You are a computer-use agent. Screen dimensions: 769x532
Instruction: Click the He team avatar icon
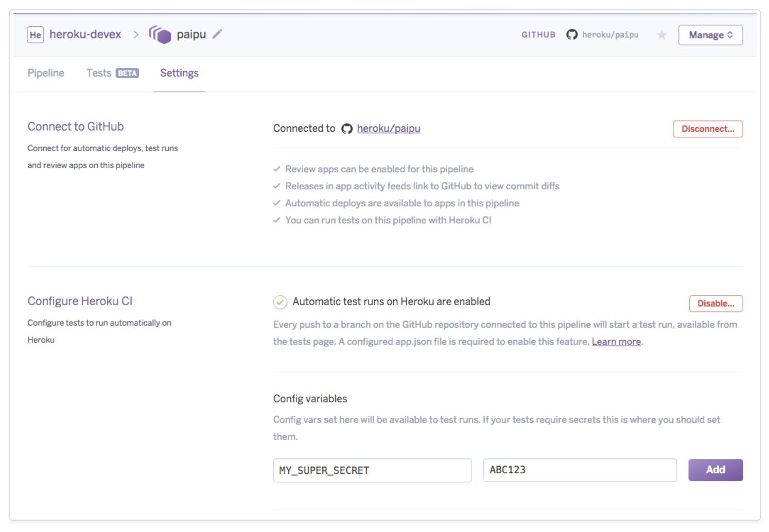pos(35,35)
